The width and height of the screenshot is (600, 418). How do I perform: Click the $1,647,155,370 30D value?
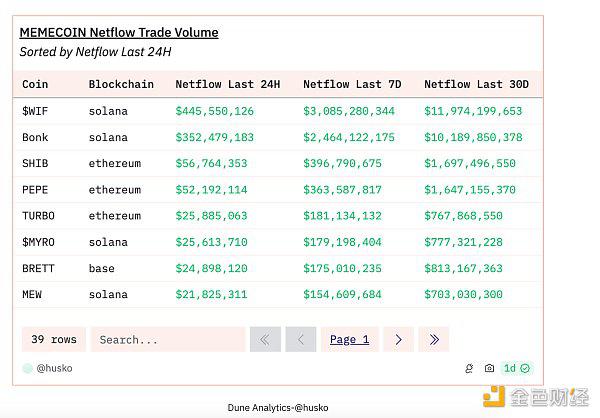[470, 189]
